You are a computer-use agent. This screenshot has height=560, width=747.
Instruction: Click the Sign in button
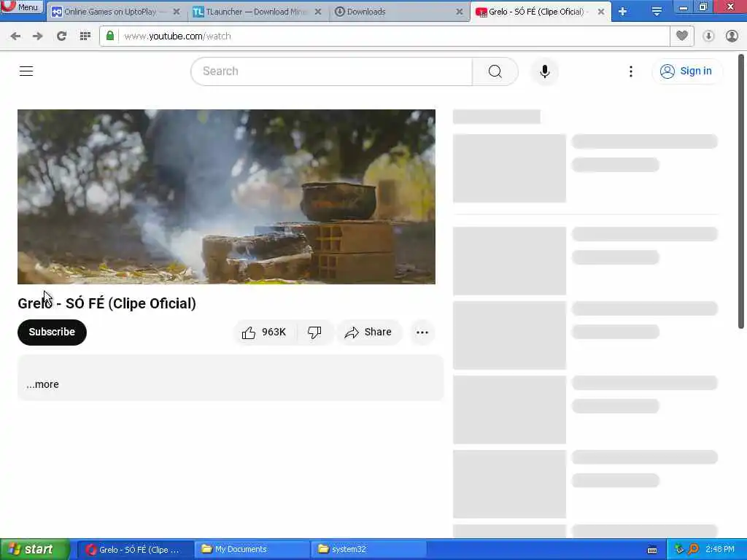[686, 71]
